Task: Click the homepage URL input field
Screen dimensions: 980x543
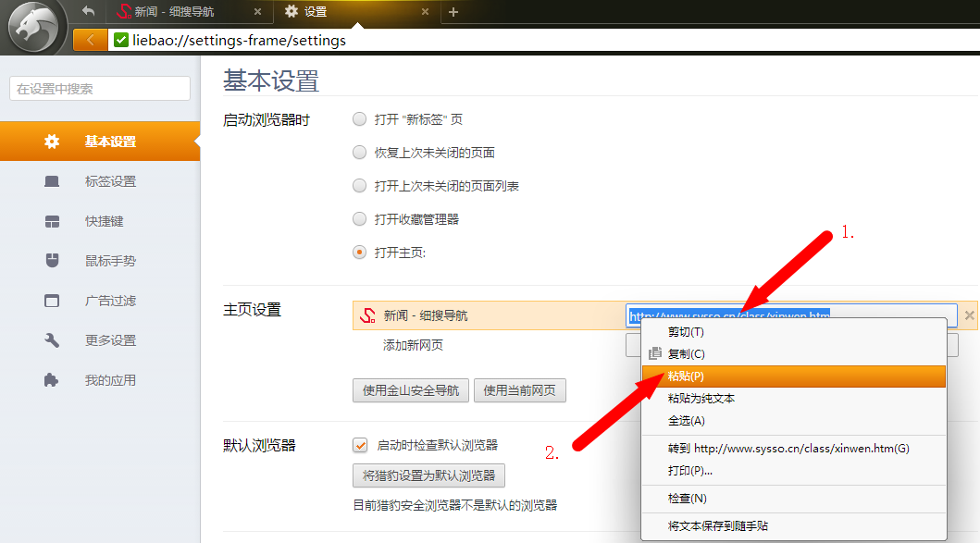Action: (x=791, y=315)
